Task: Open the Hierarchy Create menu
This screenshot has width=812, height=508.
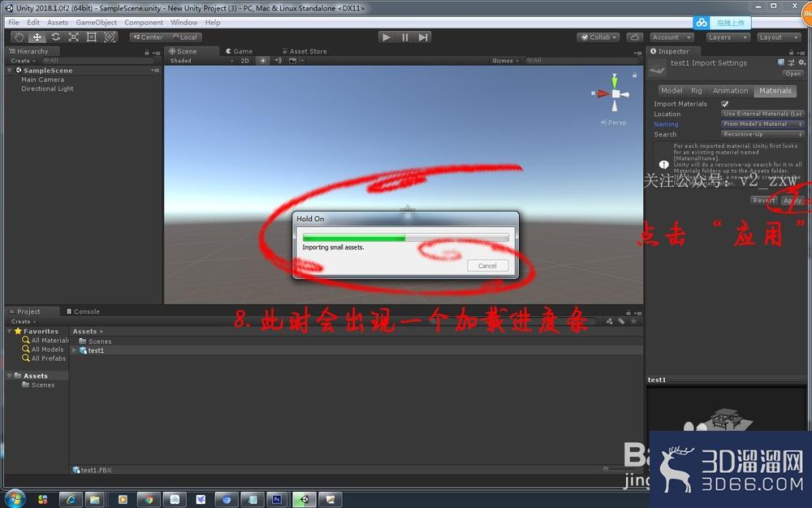Action: click(24, 61)
